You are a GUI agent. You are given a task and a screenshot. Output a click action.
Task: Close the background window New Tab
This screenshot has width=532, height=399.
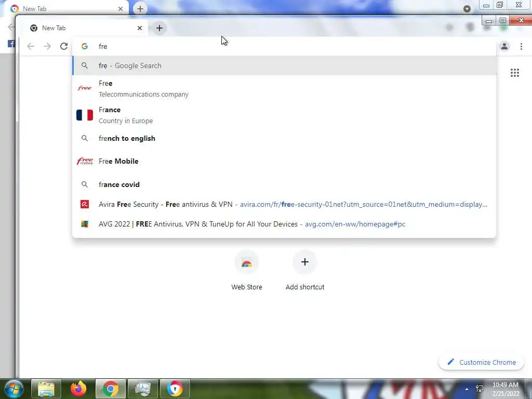(x=121, y=9)
